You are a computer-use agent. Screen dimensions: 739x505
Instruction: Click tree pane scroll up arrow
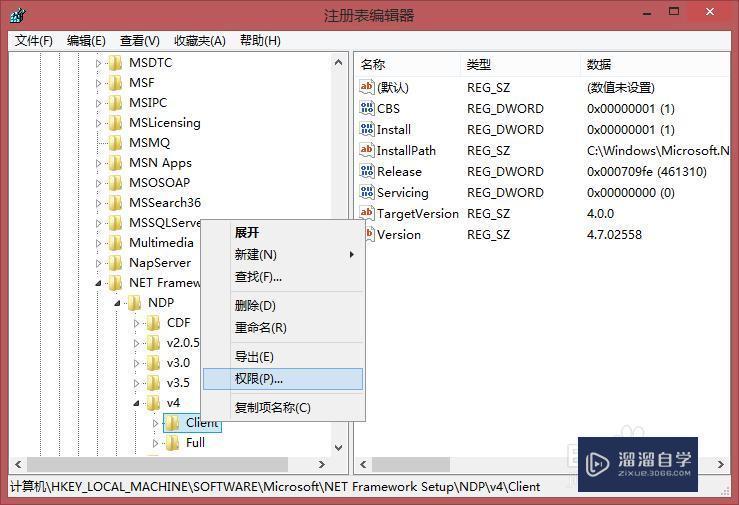338,62
